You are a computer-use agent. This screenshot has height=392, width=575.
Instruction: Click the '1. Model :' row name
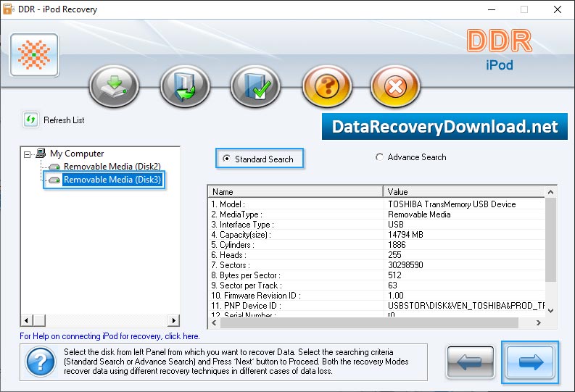tap(228, 204)
